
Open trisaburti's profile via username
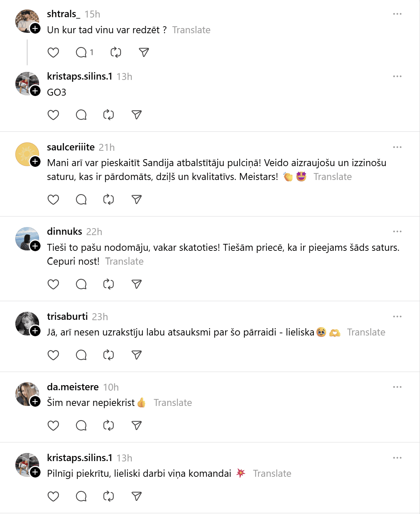pos(67,317)
